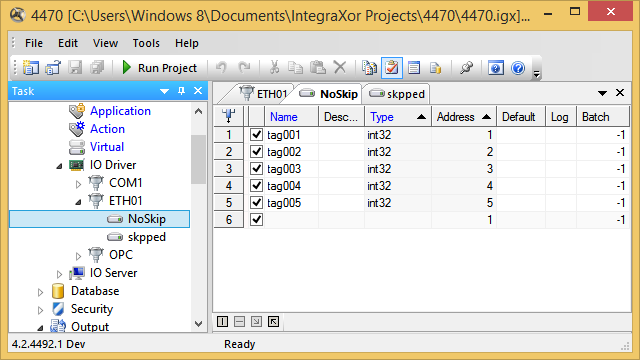
Task: Select Action in the task tree
Action: pyautogui.click(x=107, y=129)
